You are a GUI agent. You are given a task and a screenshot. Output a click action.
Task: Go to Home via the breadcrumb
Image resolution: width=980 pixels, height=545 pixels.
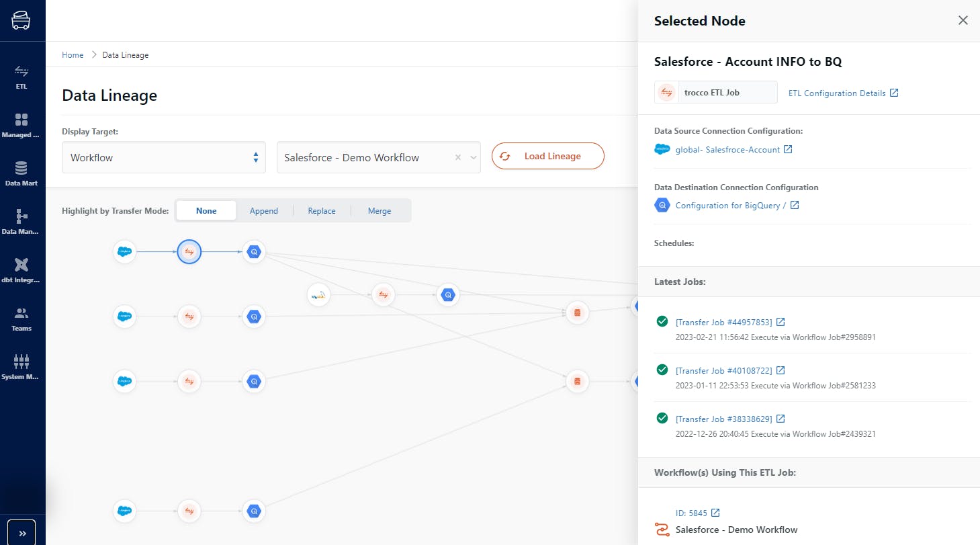tap(73, 55)
